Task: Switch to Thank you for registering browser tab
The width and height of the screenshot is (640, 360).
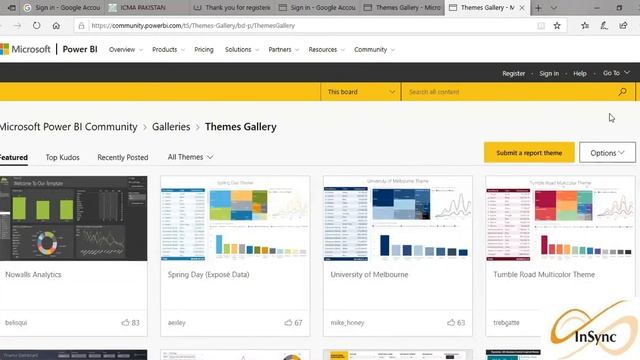Action: (x=232, y=8)
